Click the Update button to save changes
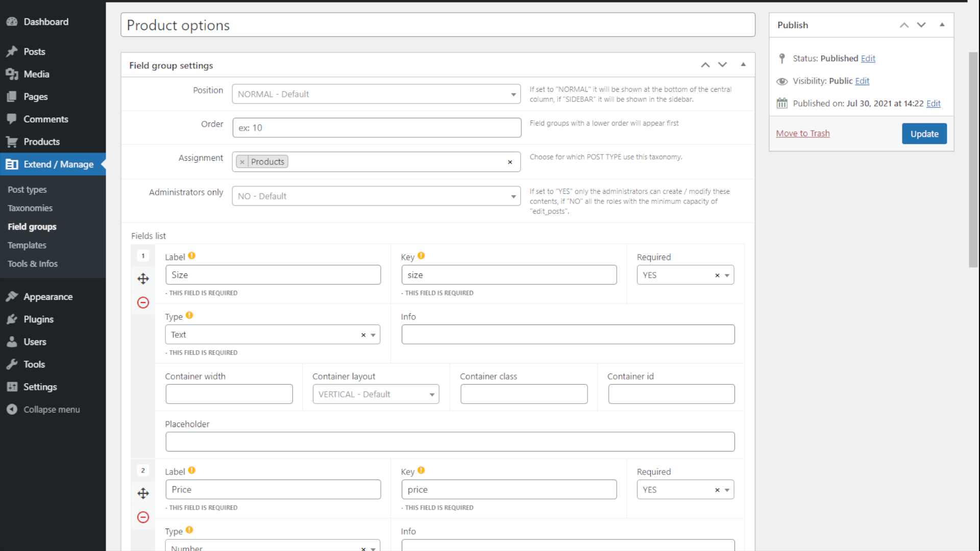Screen dimensions: 980x551 click(924, 133)
